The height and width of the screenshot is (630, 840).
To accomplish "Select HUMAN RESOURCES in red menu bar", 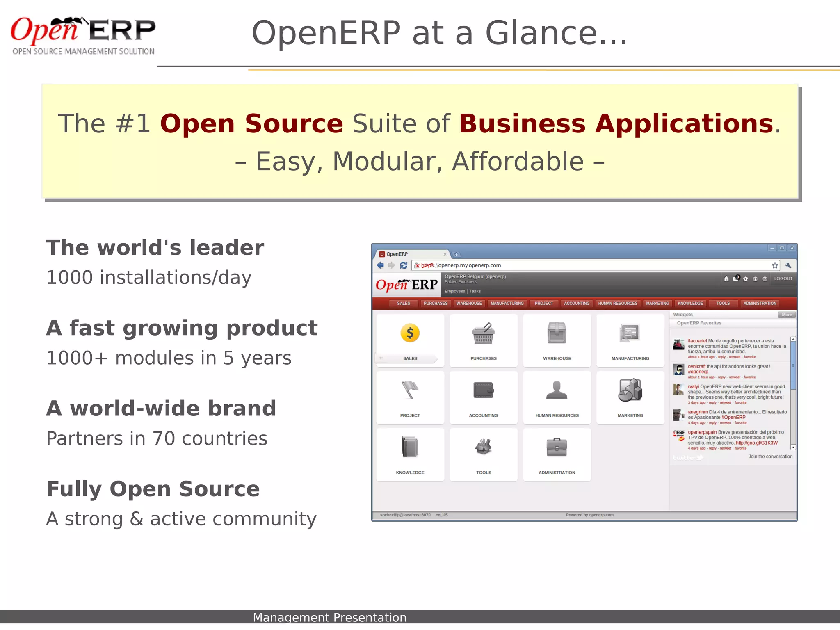I will pos(617,304).
